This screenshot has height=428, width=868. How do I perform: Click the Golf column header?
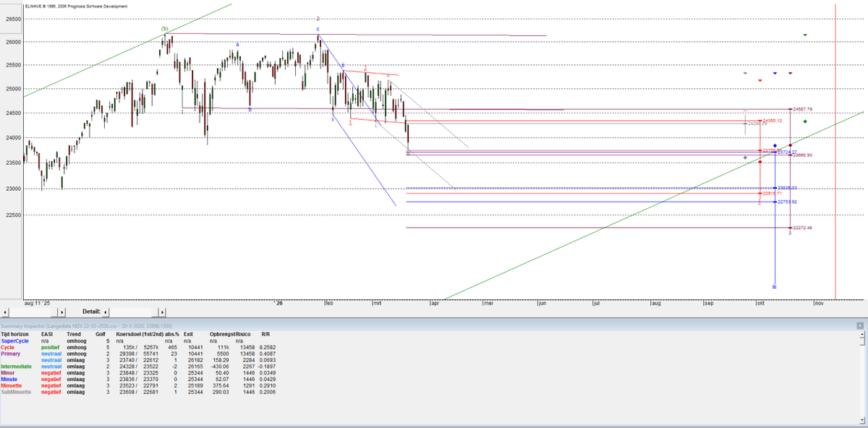[x=102, y=334]
